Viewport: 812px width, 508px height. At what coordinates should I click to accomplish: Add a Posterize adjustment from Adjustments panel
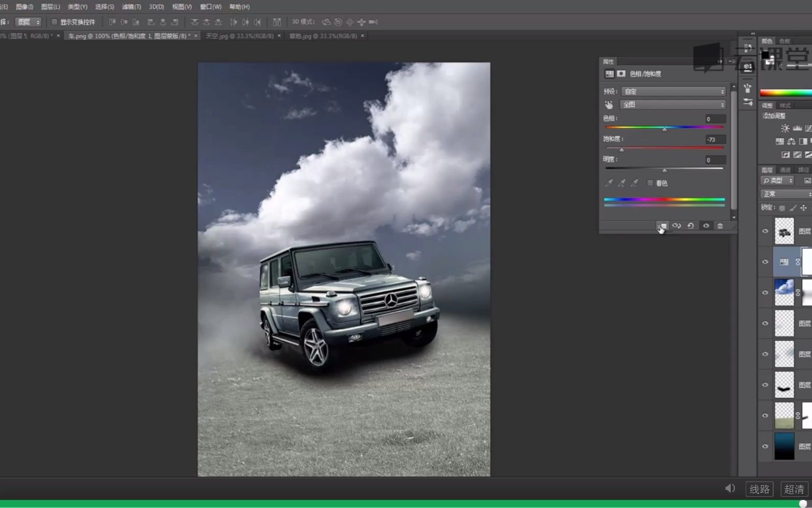click(x=797, y=155)
